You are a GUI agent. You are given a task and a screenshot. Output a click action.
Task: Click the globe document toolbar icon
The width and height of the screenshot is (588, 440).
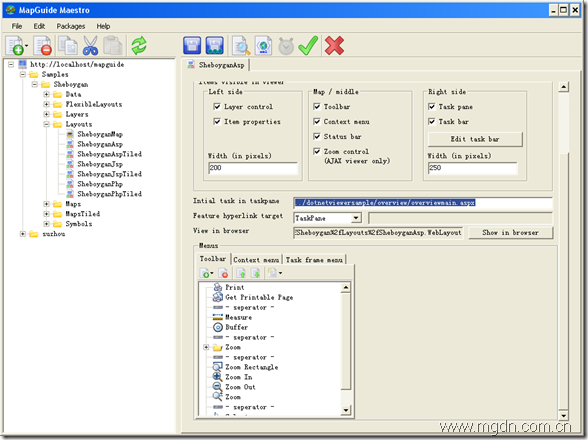point(263,45)
